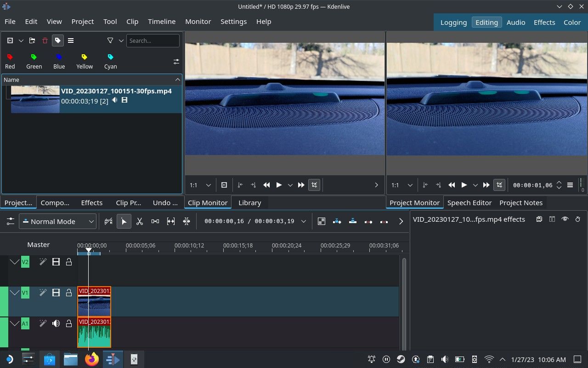
Task: Click the delete clip trash icon
Action: [45, 40]
